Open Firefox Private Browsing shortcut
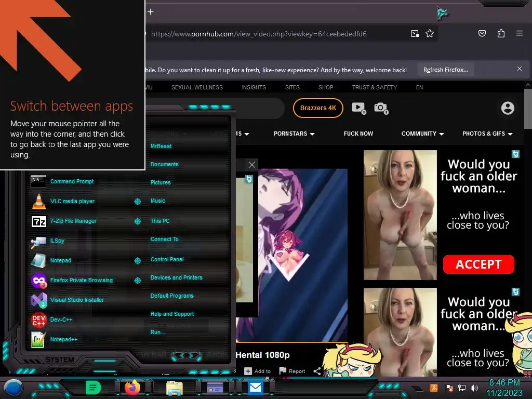Screen dimensions: 532x399 point(72,280)
